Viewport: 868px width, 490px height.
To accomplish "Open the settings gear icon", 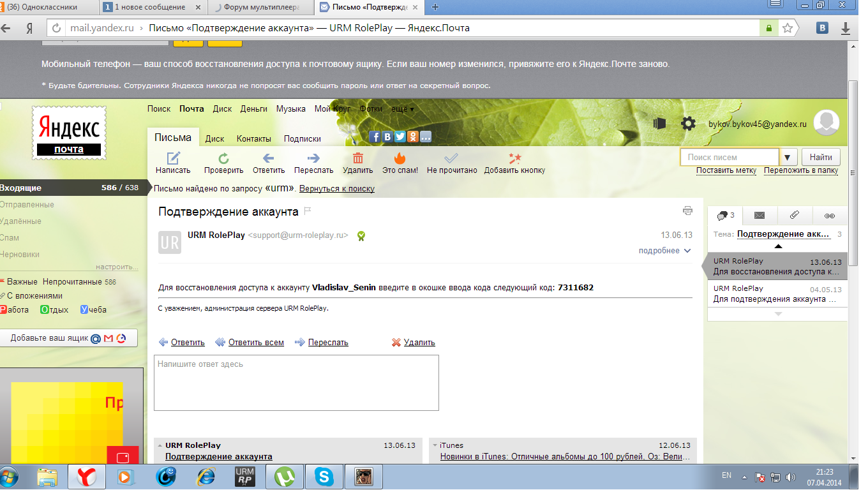I will pos(688,123).
